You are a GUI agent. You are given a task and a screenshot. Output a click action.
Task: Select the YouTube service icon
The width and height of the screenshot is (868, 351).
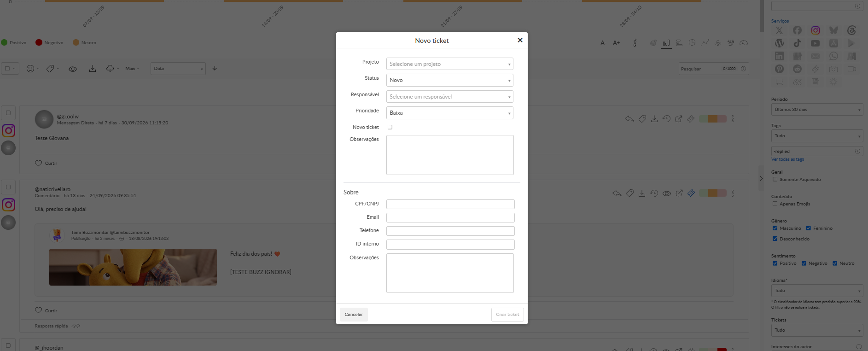coord(816,43)
